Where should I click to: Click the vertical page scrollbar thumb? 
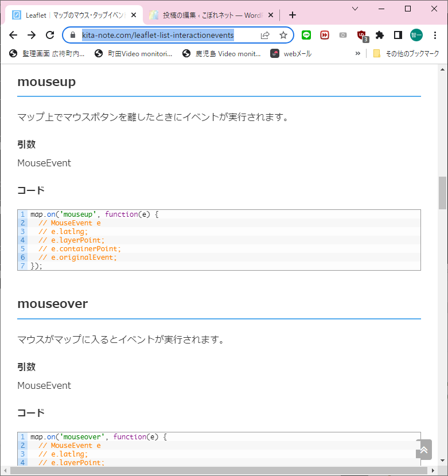point(442,193)
